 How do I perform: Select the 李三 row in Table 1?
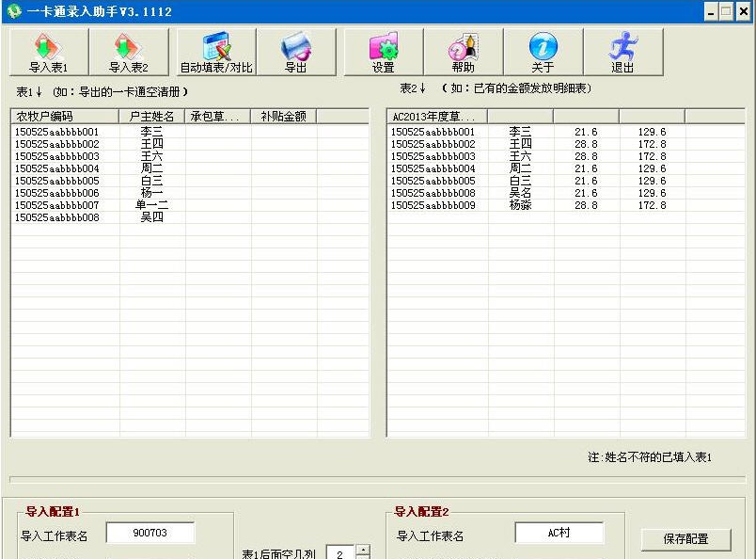pos(94,132)
